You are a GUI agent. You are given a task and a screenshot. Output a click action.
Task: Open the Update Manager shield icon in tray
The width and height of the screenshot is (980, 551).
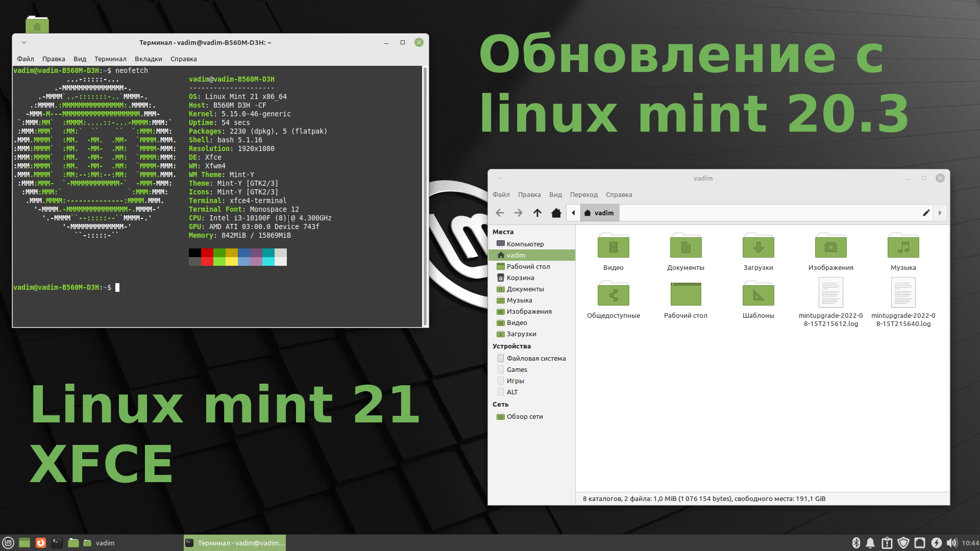point(903,542)
